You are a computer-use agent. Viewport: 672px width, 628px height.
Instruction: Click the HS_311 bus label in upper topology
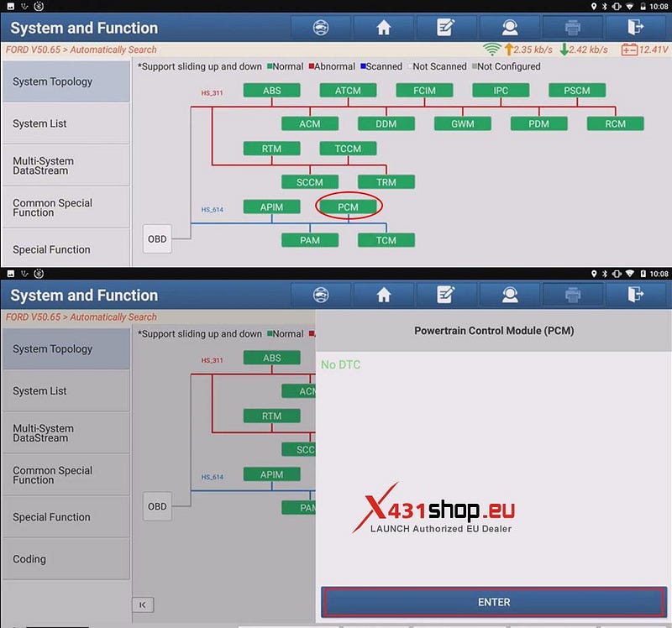(213, 93)
